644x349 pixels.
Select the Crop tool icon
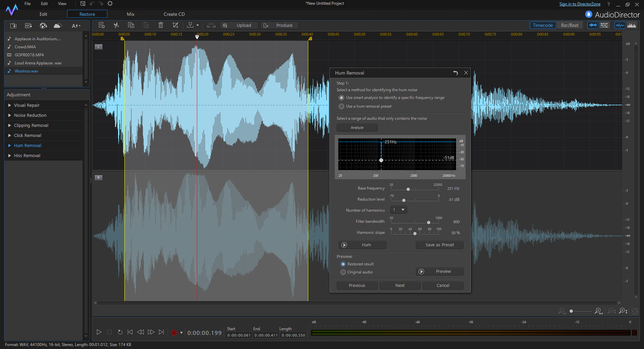click(175, 25)
